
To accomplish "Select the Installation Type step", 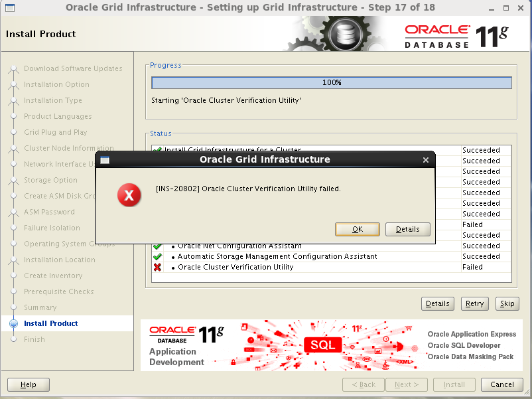I will point(53,100).
